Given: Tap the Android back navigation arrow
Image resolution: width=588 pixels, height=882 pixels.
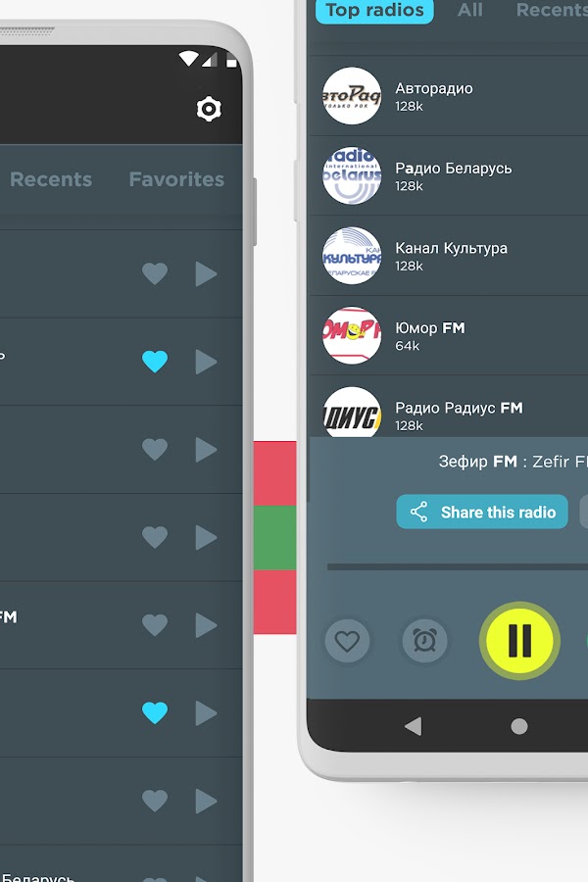Looking at the screenshot, I should tap(414, 725).
